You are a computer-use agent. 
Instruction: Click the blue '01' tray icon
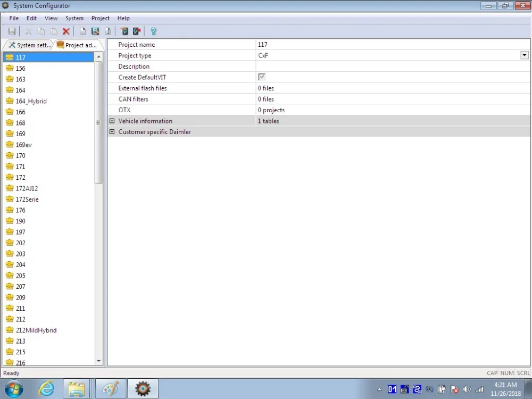392,389
